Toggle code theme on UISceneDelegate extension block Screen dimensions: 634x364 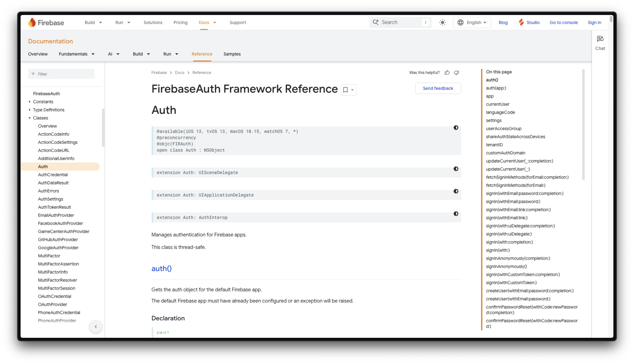click(456, 169)
